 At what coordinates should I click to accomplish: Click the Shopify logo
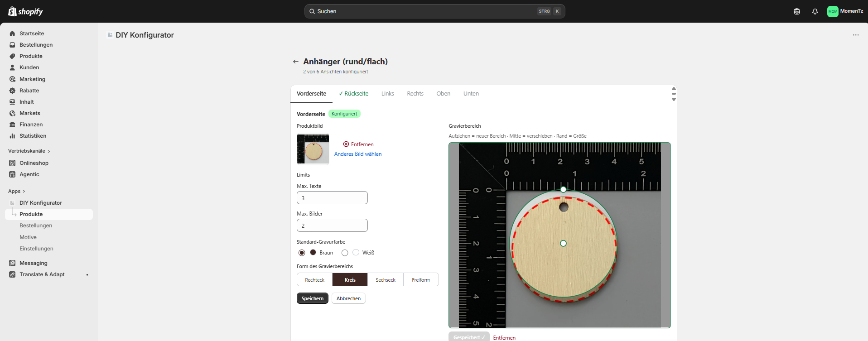tap(25, 11)
